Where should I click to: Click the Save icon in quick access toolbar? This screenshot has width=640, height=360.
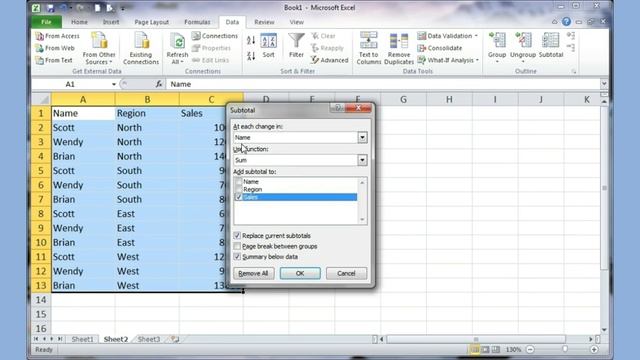click(50, 8)
